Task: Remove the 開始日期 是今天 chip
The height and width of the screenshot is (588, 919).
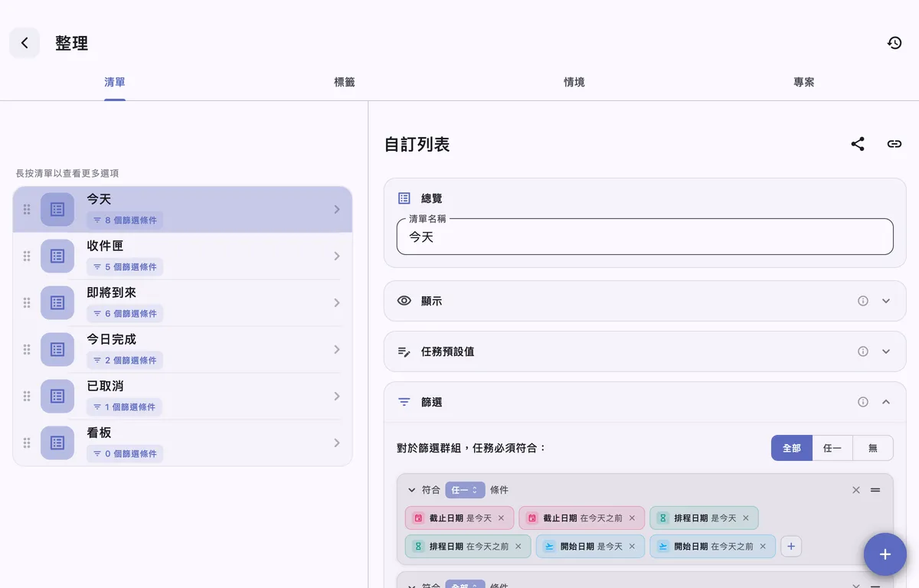Action: click(x=632, y=546)
